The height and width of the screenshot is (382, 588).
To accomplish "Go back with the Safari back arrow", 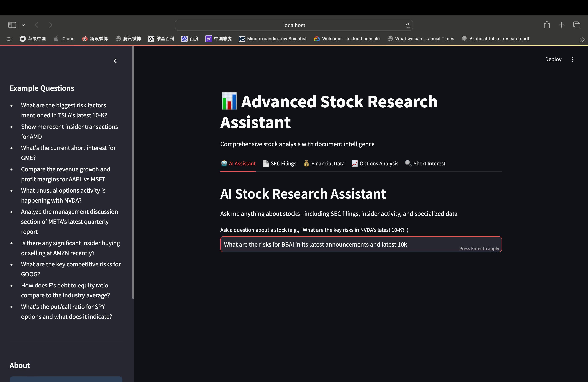I will [x=37, y=25].
